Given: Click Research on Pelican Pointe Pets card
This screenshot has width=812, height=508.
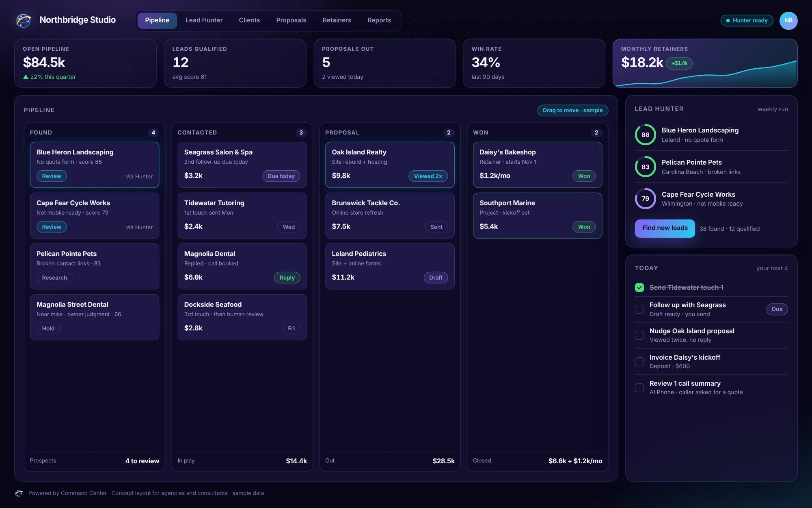Looking at the screenshot, I should (54, 278).
